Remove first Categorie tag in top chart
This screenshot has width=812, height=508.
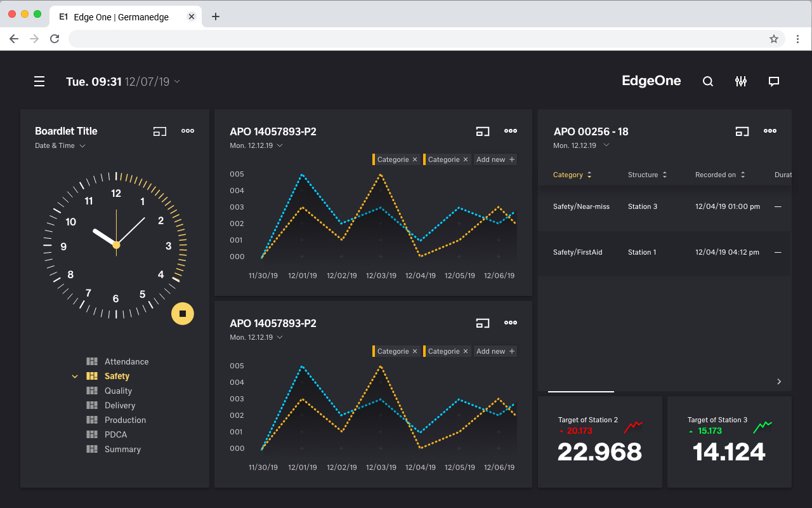[x=415, y=160]
